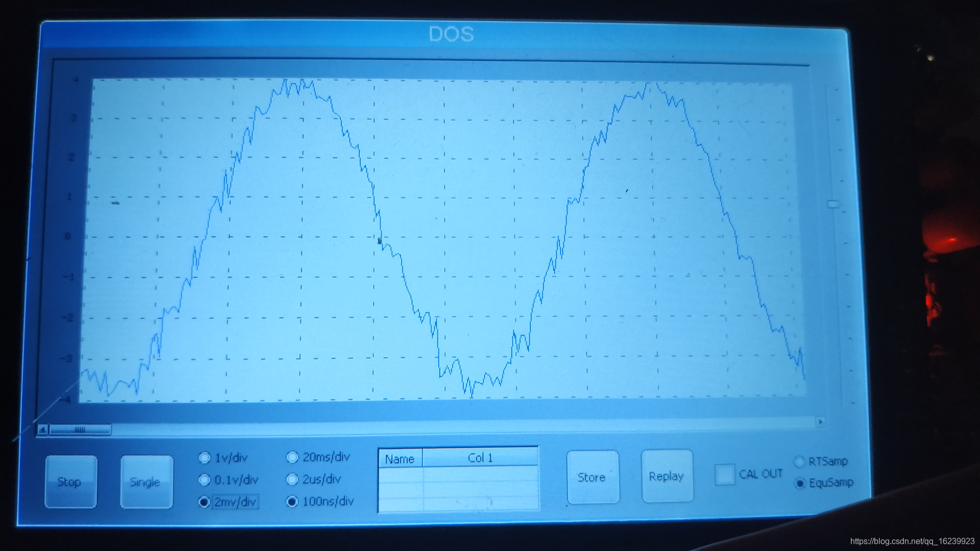980x551 pixels.
Task: Replay the stored waveform
Action: tap(667, 476)
